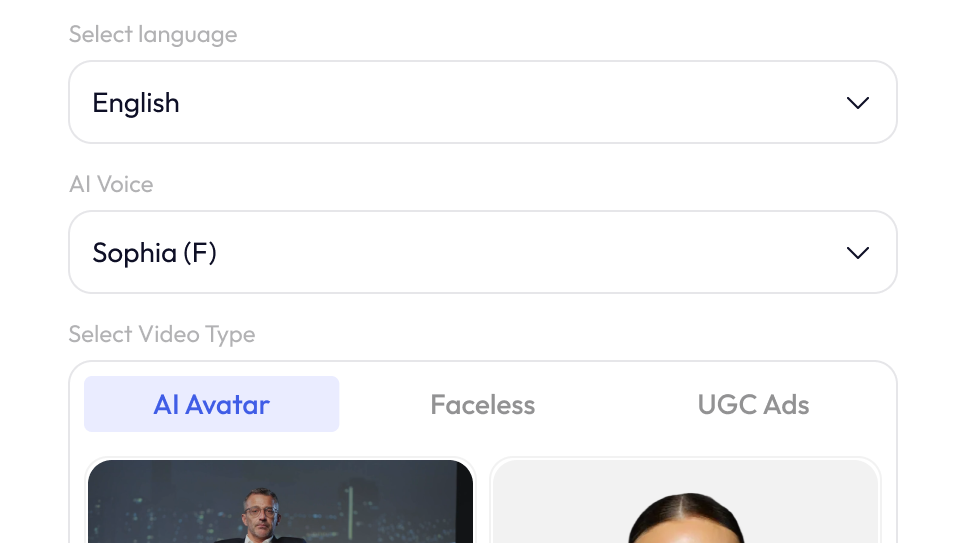Click the grey background of the right avatar card
Viewport: 965px width, 543px height.
[560, 490]
